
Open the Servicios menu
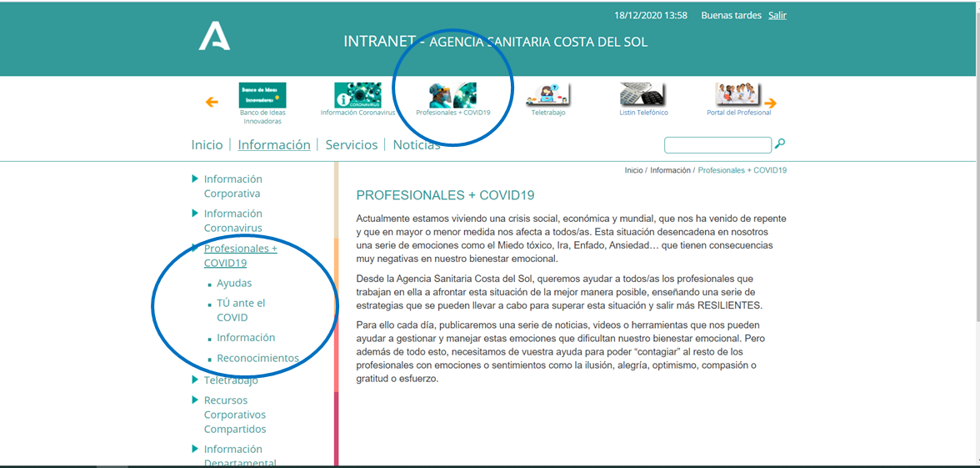[x=352, y=144]
